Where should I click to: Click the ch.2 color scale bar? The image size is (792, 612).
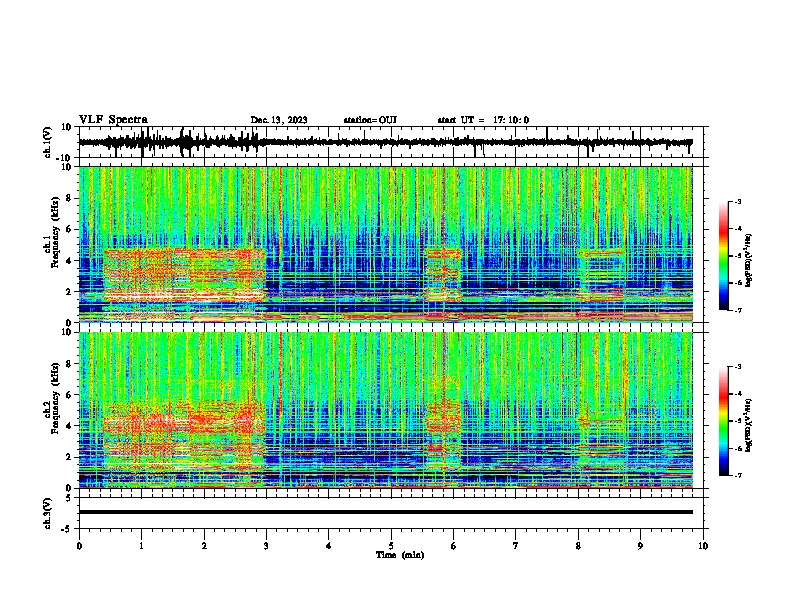coord(724,421)
